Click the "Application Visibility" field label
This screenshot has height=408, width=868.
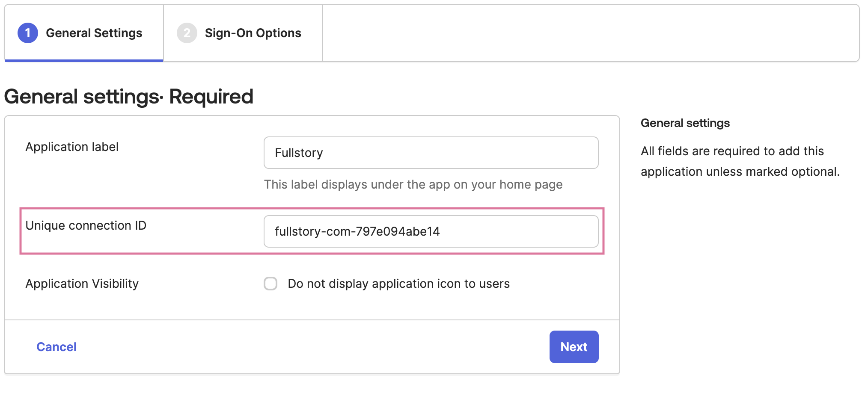tap(82, 284)
